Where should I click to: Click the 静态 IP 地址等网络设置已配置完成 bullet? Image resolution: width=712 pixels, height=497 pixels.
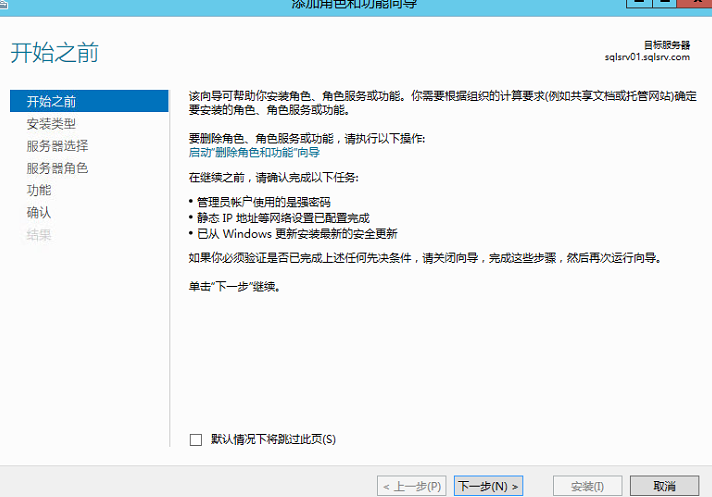point(283,218)
